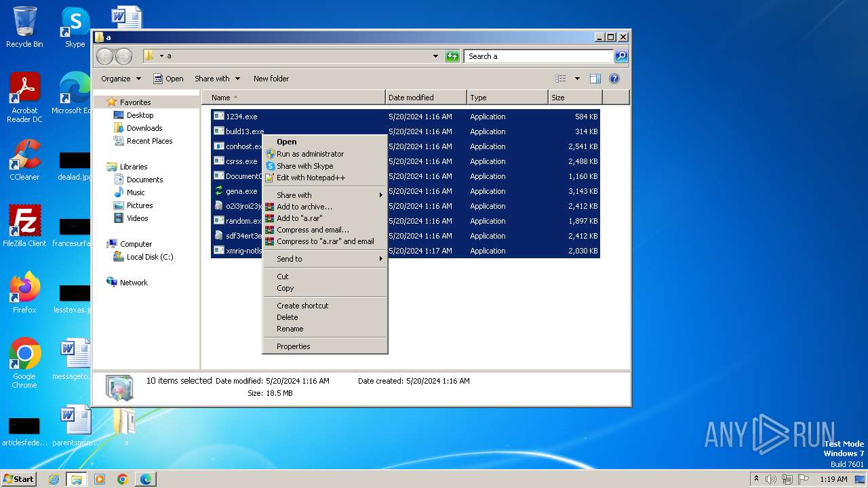Select Add to "a.rar"
The width and height of the screenshot is (868, 488).
coord(325,218)
